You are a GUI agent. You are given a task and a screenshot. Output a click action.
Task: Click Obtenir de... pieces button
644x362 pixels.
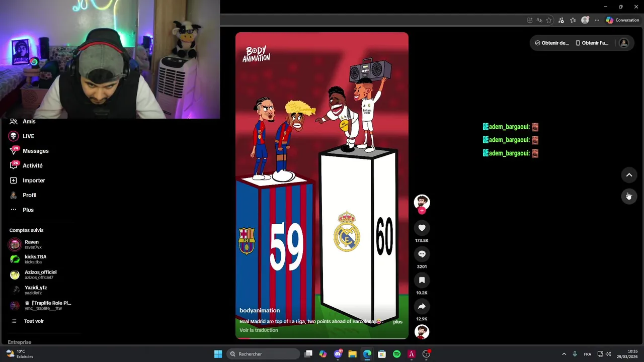pyautogui.click(x=552, y=43)
